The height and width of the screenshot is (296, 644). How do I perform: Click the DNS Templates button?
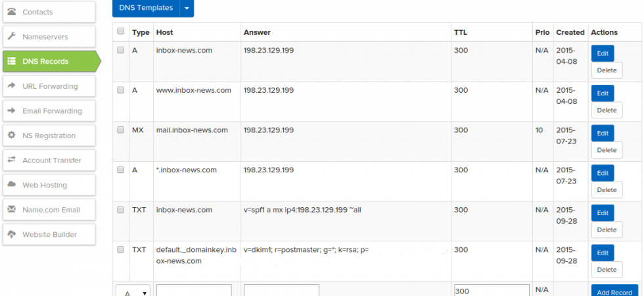tap(146, 8)
